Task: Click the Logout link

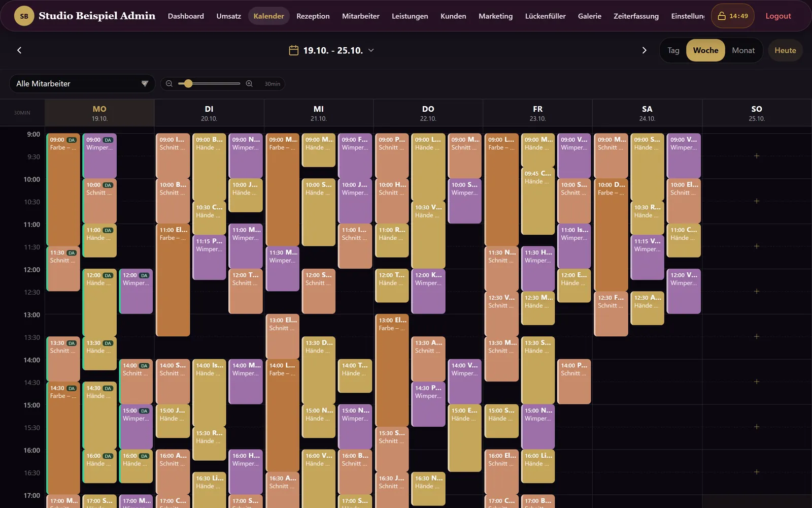Action: pyautogui.click(x=778, y=16)
